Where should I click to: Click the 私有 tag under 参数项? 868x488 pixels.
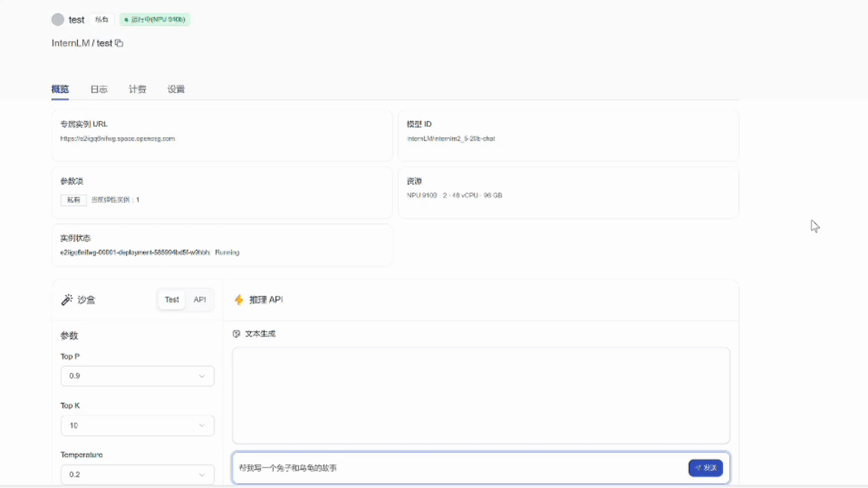pyautogui.click(x=73, y=199)
